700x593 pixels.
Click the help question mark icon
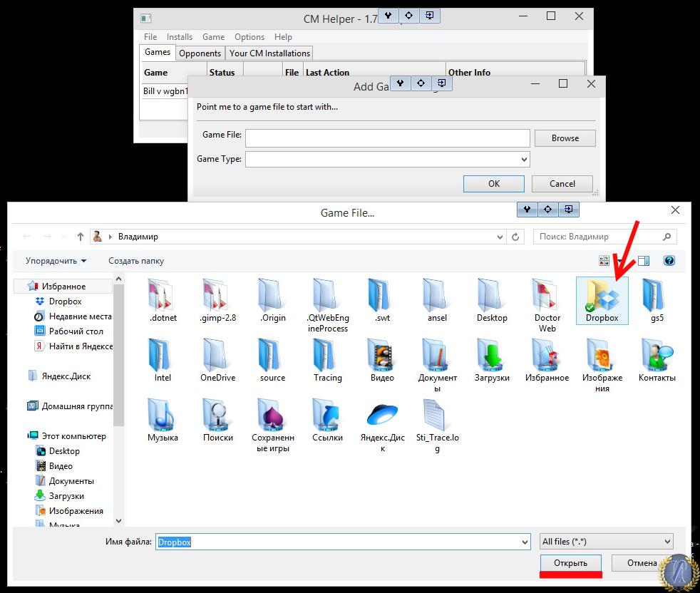[x=669, y=261]
